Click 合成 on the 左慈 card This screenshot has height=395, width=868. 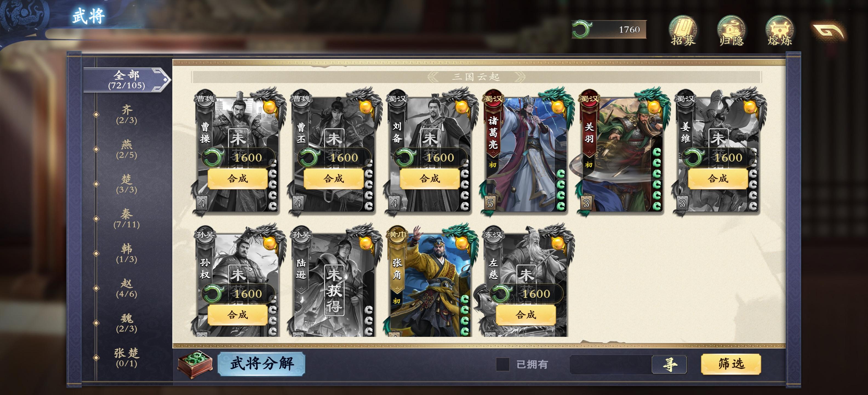tap(526, 315)
